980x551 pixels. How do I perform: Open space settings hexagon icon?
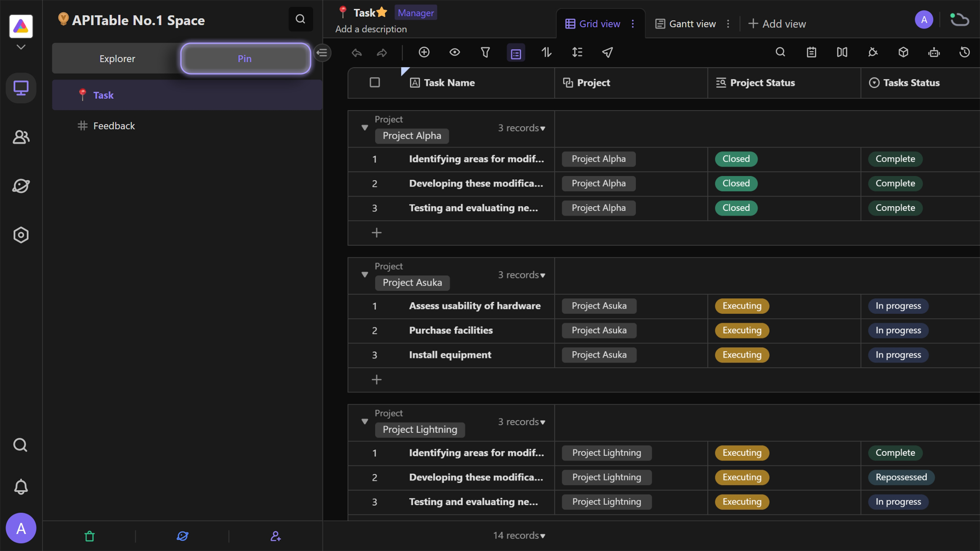click(x=21, y=235)
